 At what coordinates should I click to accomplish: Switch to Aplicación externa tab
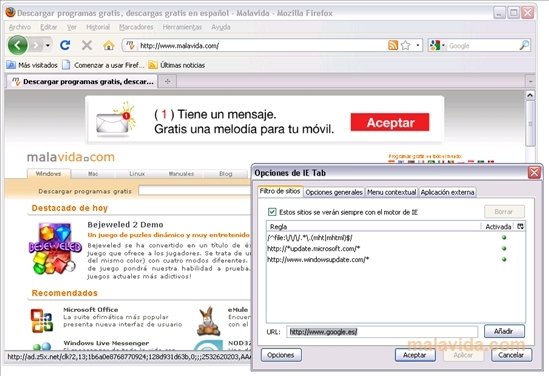click(447, 192)
